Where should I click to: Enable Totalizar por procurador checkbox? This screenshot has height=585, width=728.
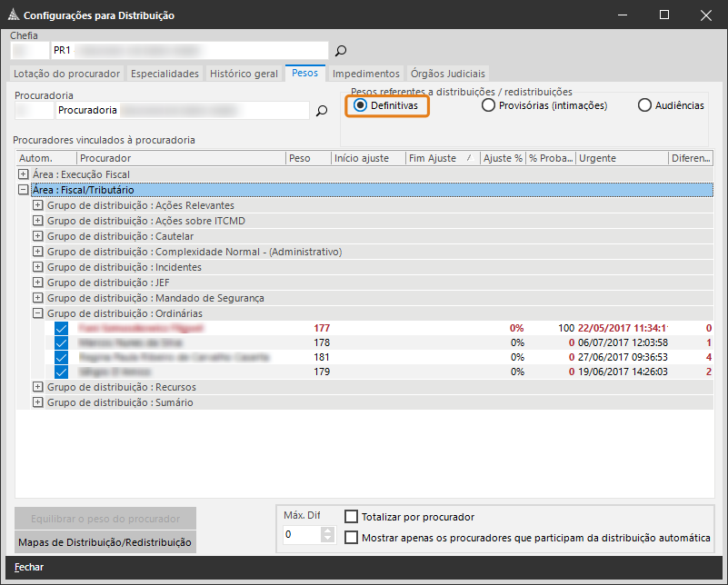tap(351, 517)
